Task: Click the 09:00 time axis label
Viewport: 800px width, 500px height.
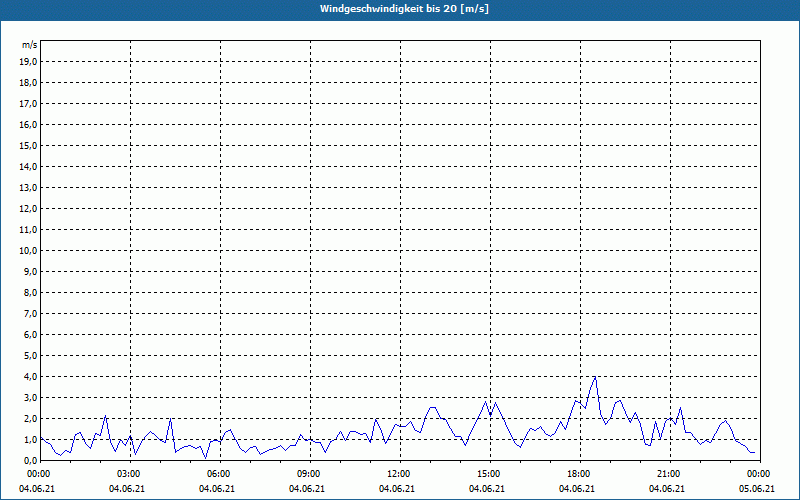Action: tap(308, 473)
